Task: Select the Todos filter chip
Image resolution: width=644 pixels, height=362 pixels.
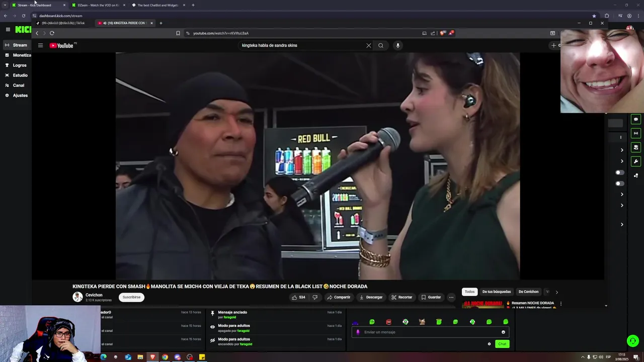Action: point(469,292)
